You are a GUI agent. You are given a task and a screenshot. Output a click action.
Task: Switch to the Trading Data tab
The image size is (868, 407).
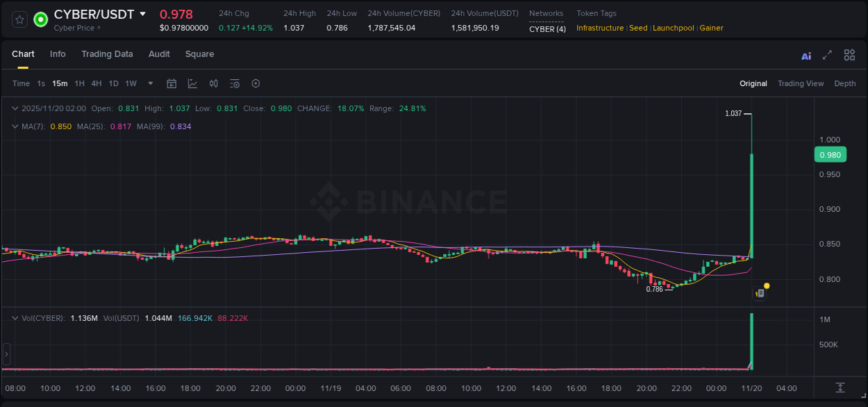coord(107,53)
